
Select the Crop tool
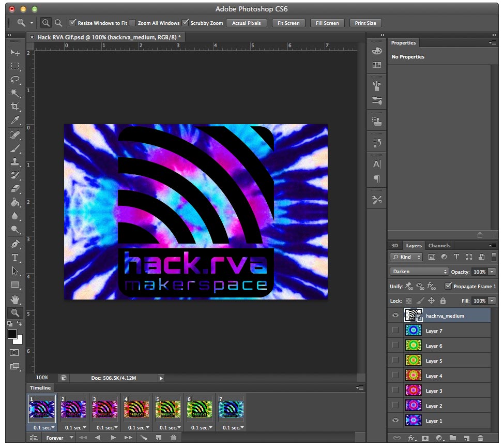coord(15,106)
